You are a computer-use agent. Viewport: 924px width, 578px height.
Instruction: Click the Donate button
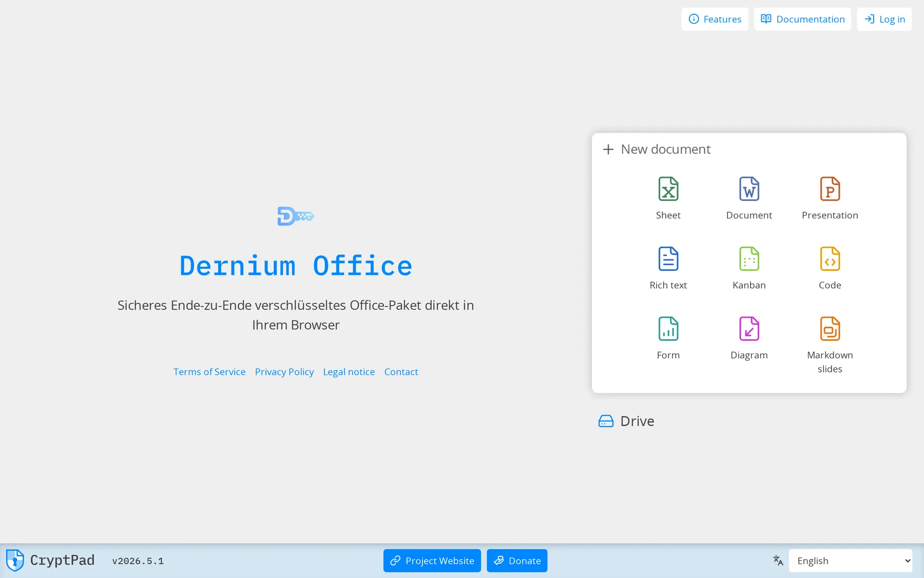pos(517,561)
